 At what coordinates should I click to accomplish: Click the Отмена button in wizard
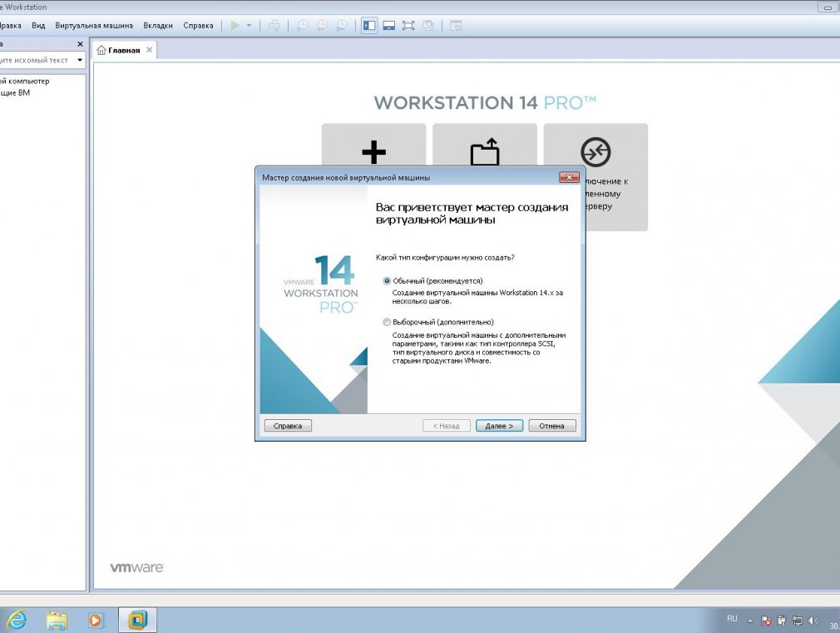tap(551, 426)
